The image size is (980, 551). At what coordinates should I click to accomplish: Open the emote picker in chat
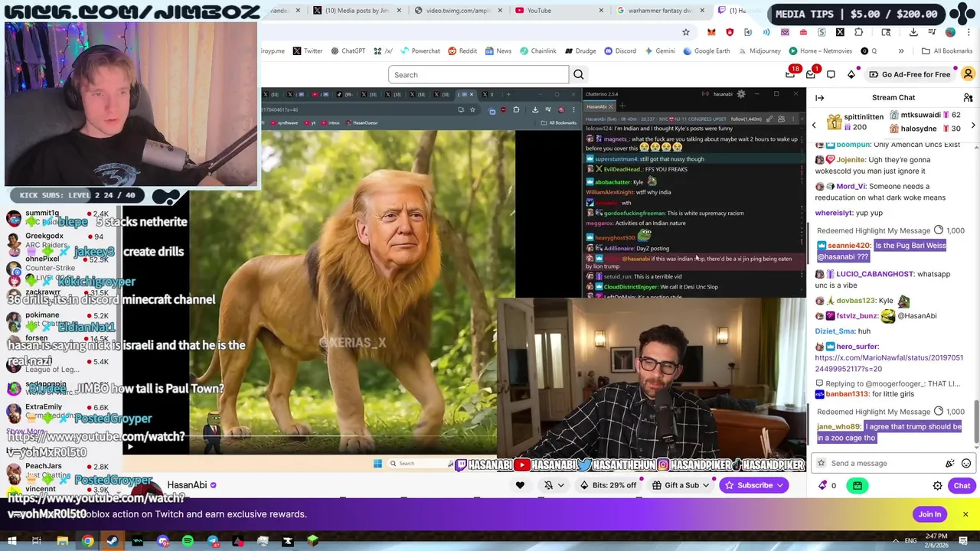pos(966,463)
